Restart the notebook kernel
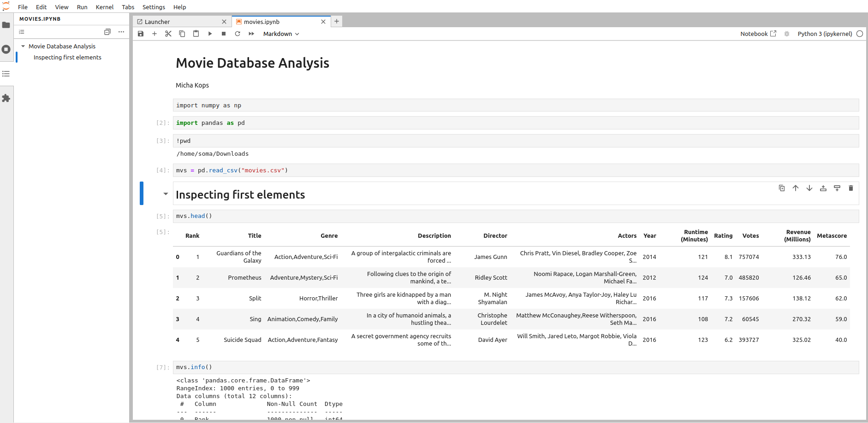 pyautogui.click(x=238, y=34)
